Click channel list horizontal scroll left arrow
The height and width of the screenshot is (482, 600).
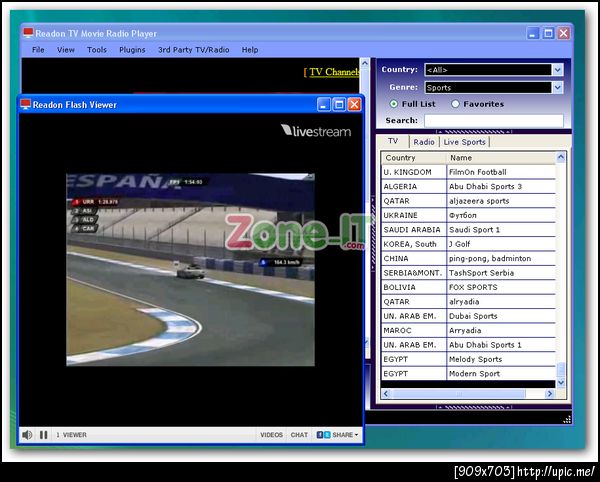click(x=386, y=393)
